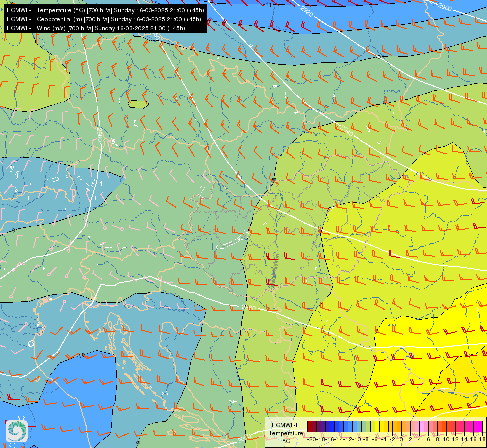487x448 pixels.
Task: Click the 0 label in temperature legend
Action: (x=401, y=440)
